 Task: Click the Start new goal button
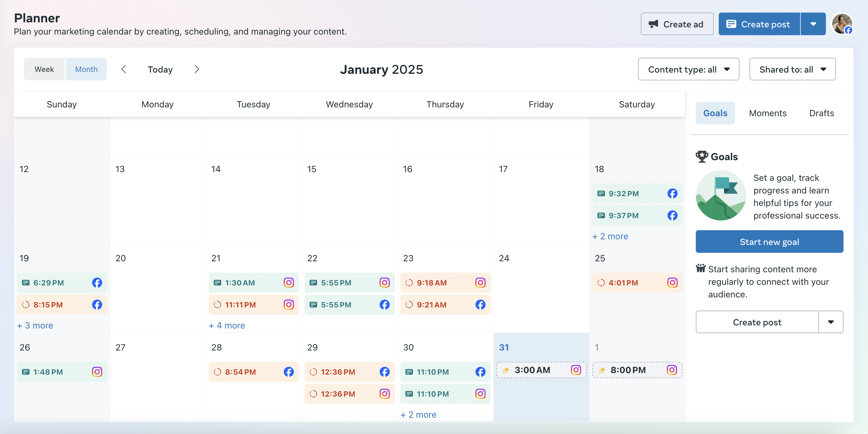[x=769, y=242]
